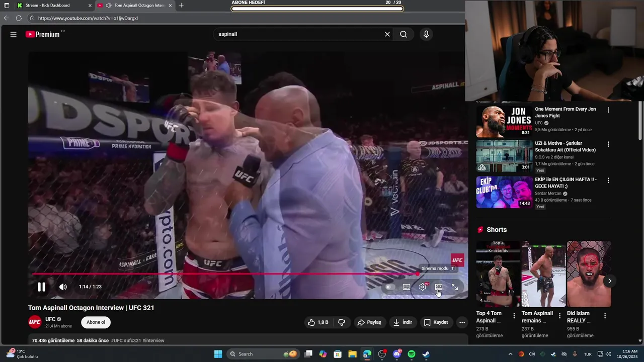The width and height of the screenshot is (644, 362).
Task: Open weather widget 13°C Çok bulutlu
Action: coord(23,354)
